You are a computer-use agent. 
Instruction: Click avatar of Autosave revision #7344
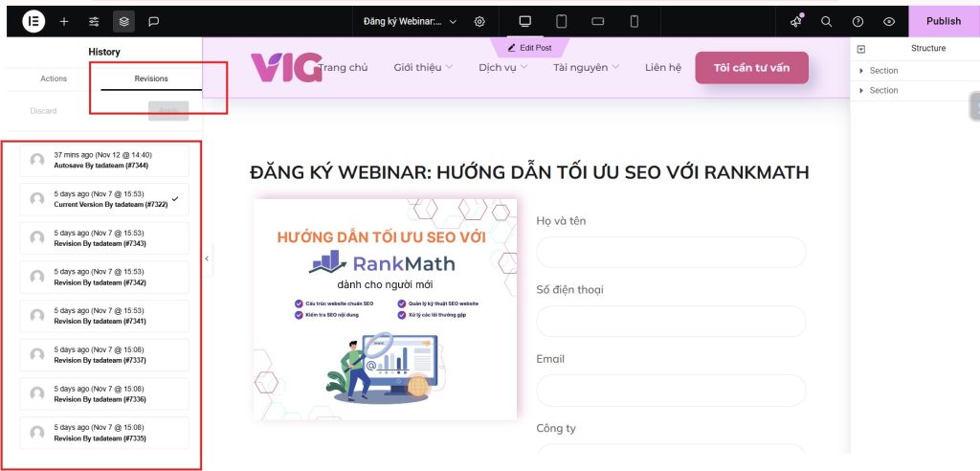click(x=37, y=160)
